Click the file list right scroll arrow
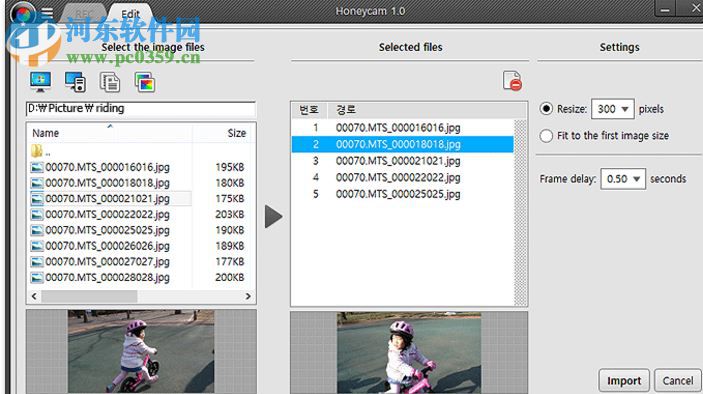This screenshot has height=394, width=703. click(x=248, y=296)
